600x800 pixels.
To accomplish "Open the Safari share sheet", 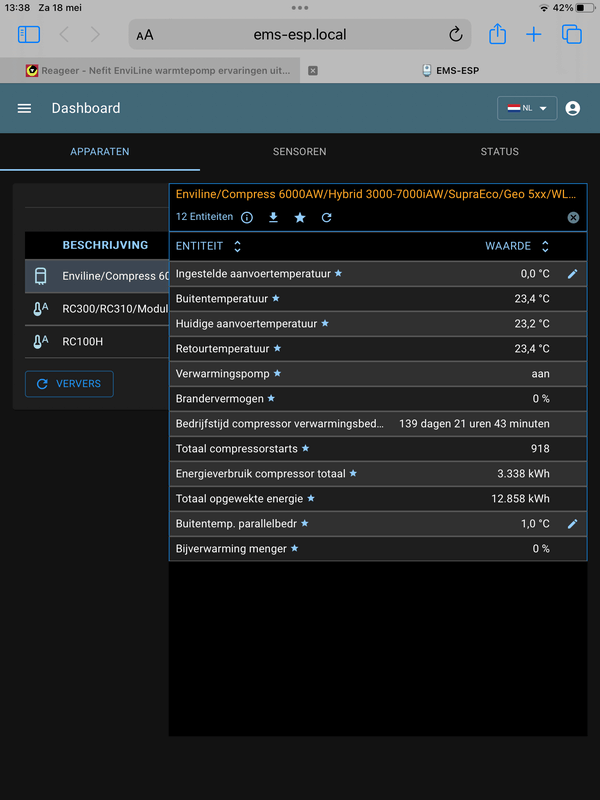I will point(497,34).
